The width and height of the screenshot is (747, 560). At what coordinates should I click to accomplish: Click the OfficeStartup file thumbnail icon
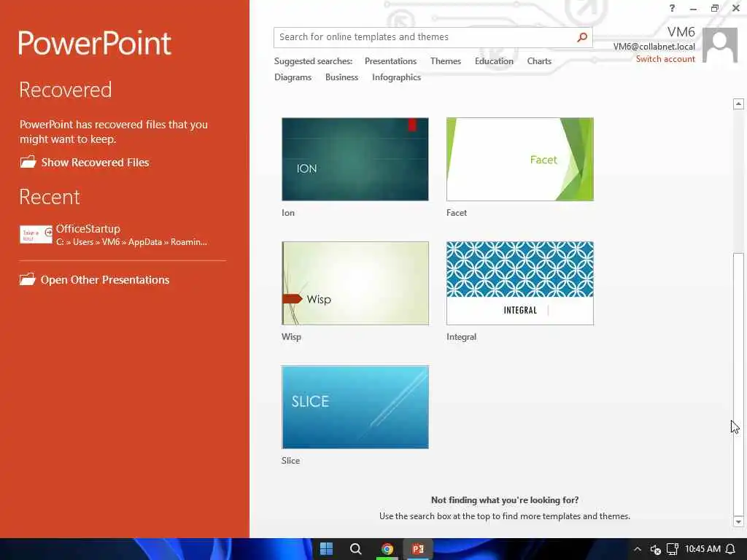[x=36, y=234]
